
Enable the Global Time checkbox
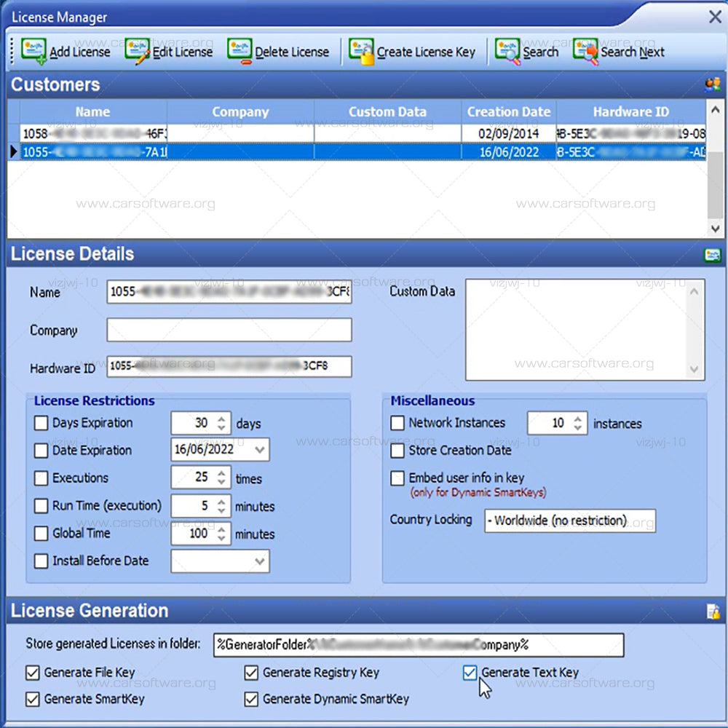point(41,534)
